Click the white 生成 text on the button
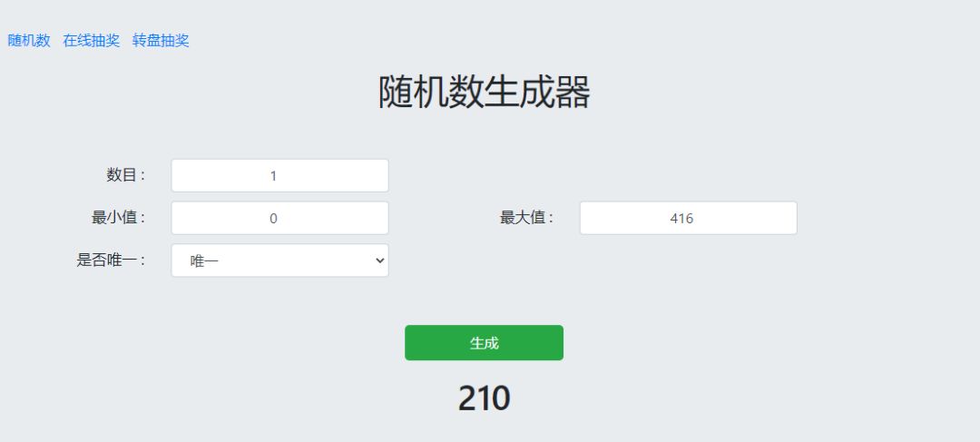This screenshot has width=980, height=442. point(484,343)
